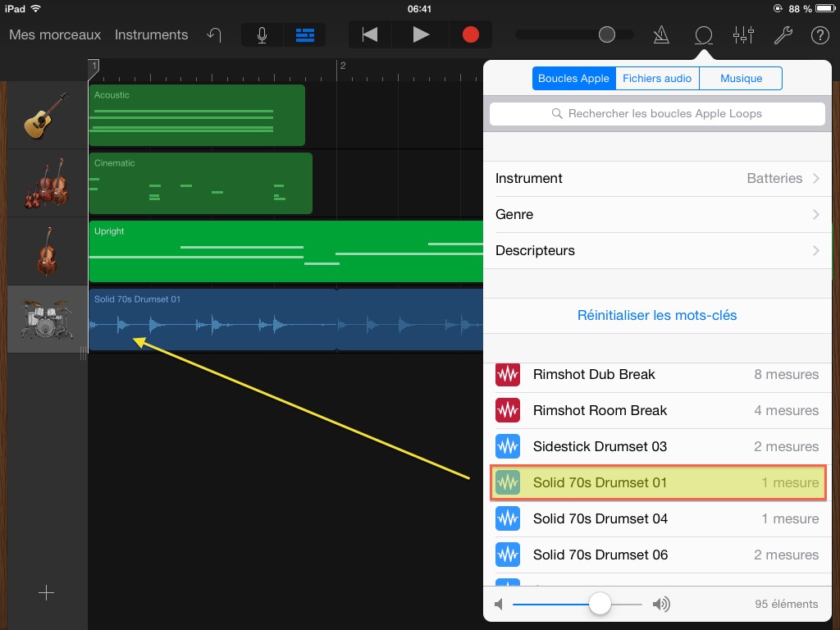Image resolution: width=840 pixels, height=630 pixels.
Task: Adjust the master volume slider knob
Action: click(x=606, y=34)
